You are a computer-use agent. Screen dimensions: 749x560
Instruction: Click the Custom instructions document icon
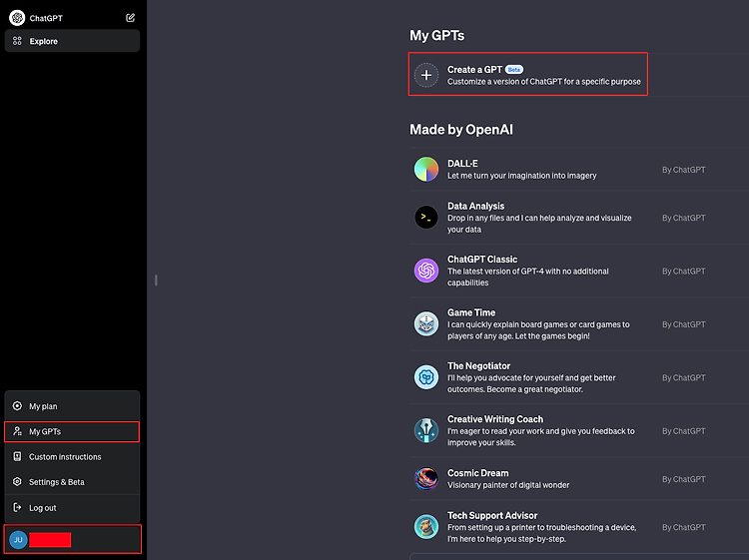17,456
